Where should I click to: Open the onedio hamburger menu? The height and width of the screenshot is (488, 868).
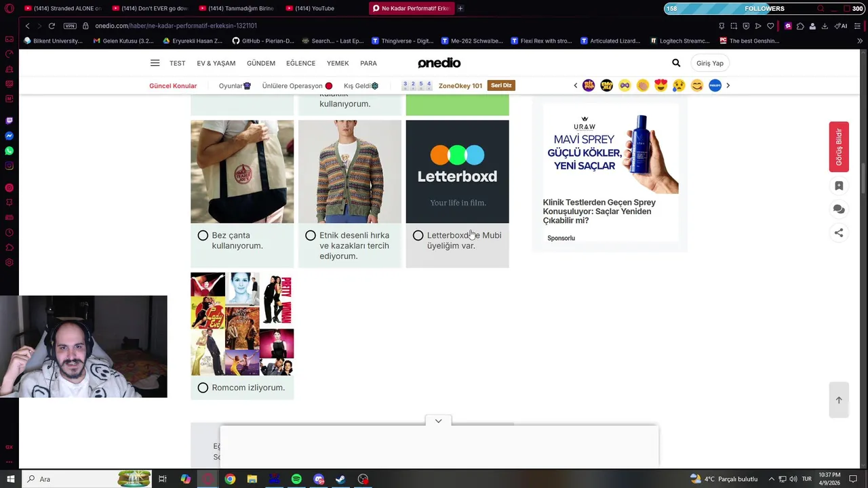click(155, 63)
